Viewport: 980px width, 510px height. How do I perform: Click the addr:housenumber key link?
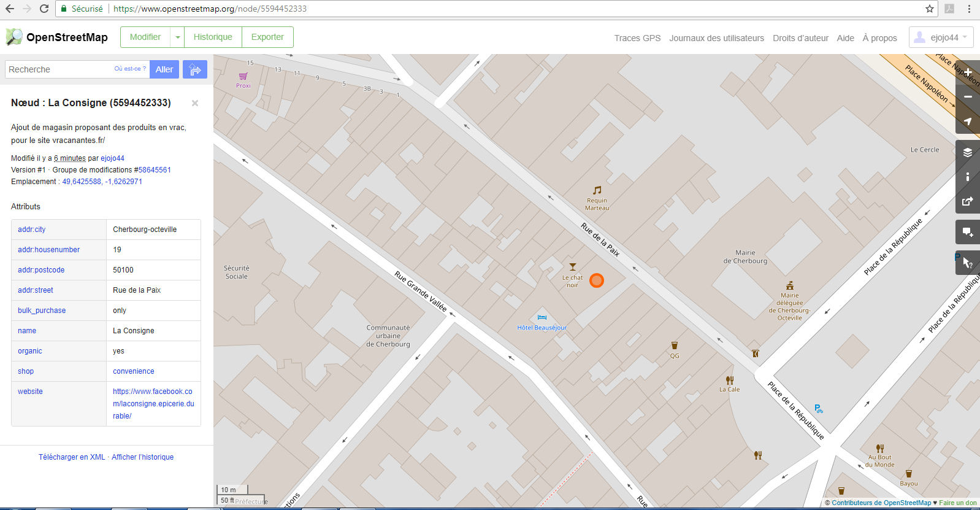pos(48,250)
